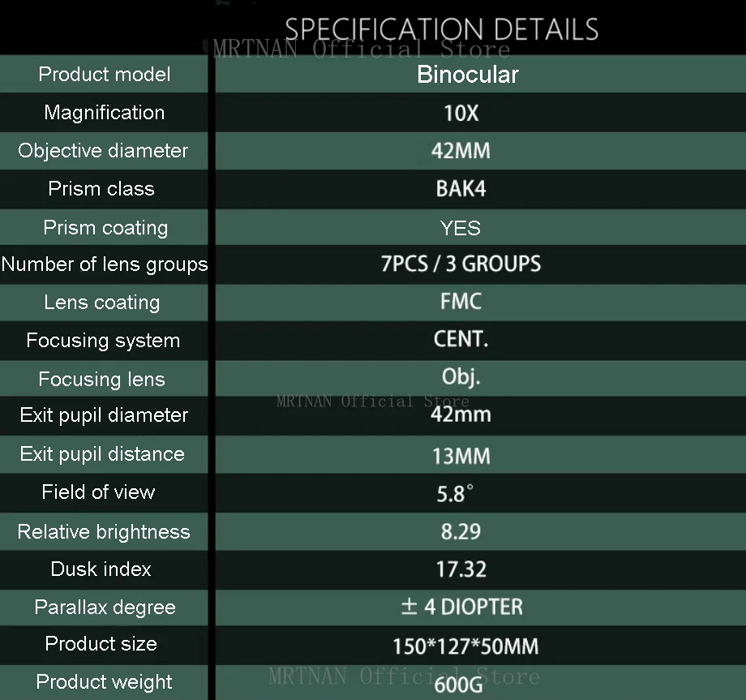
Task: Select the FMC value
Action: [461, 303]
